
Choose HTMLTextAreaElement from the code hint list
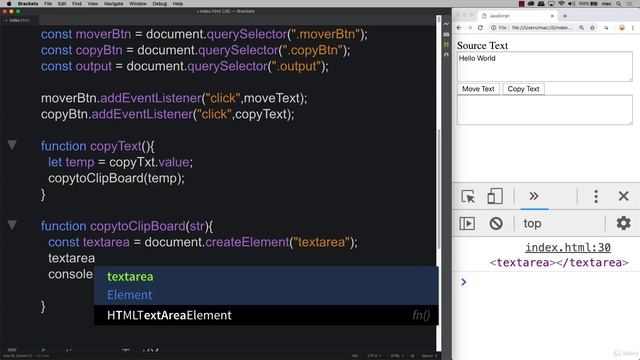pos(266,315)
